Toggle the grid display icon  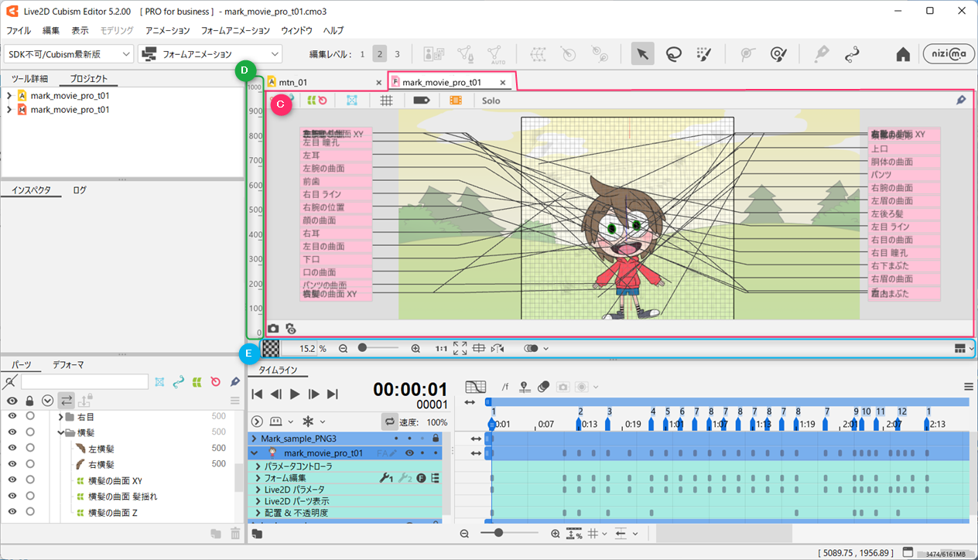pos(387,101)
